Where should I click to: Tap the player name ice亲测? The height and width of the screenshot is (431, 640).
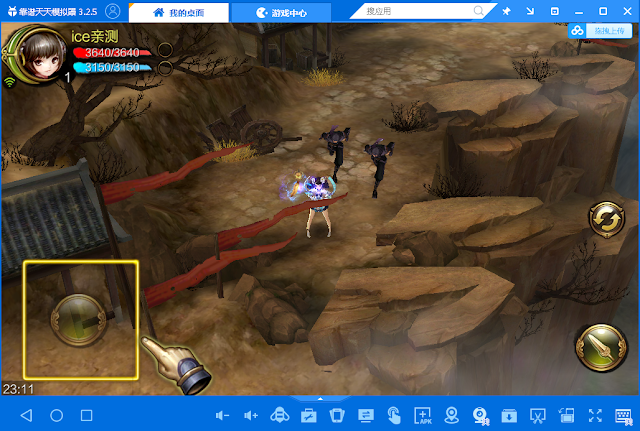(95, 36)
